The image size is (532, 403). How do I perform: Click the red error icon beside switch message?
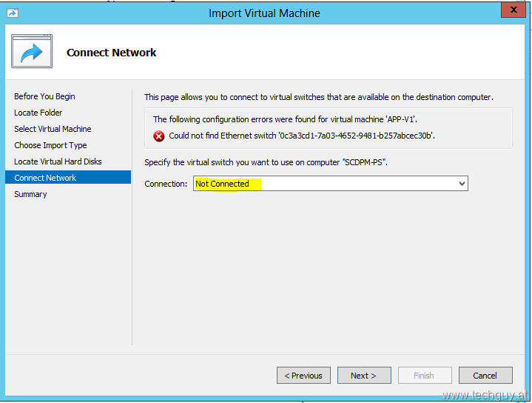pos(158,136)
